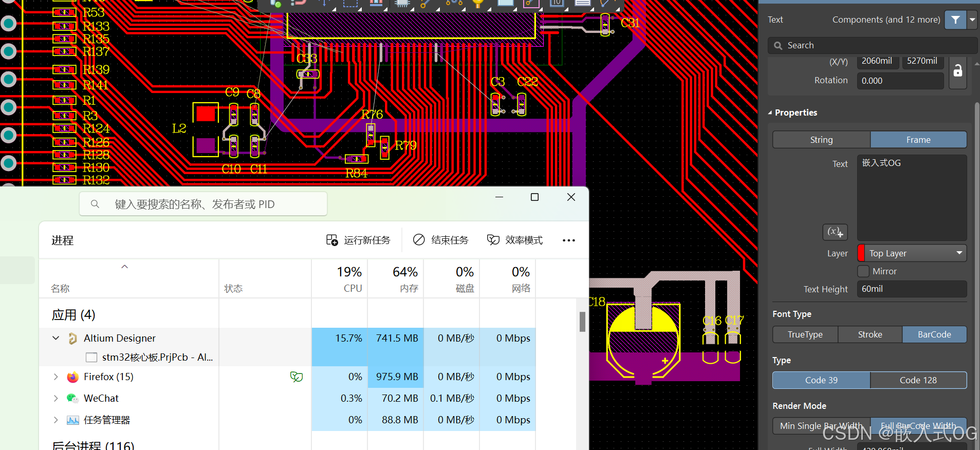Image resolution: width=980 pixels, height=450 pixels.
Task: Expand the WeChat process group
Action: click(56, 398)
